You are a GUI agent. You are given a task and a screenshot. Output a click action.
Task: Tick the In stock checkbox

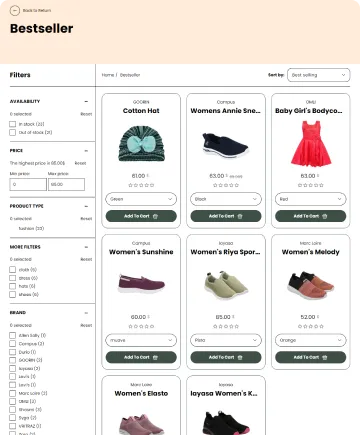13,124
